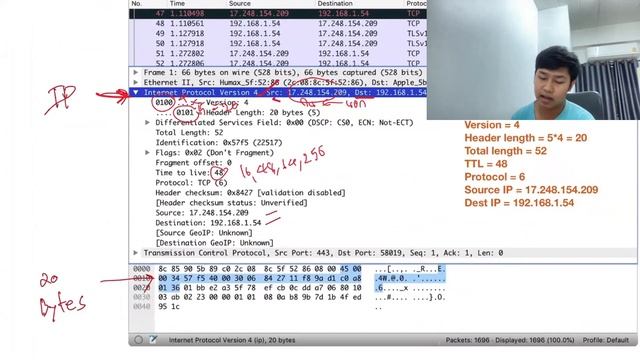The width and height of the screenshot is (640, 360).
Task: Select the 'Protocol: TCP (6)' field
Action: 191,182
